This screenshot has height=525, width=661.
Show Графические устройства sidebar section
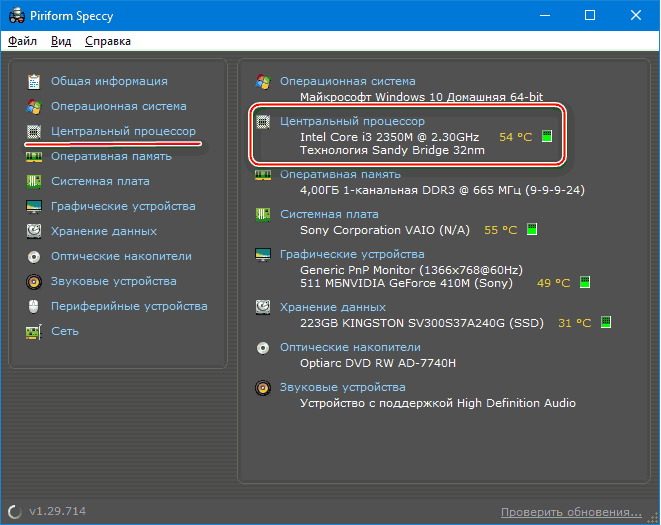pyautogui.click(x=123, y=206)
